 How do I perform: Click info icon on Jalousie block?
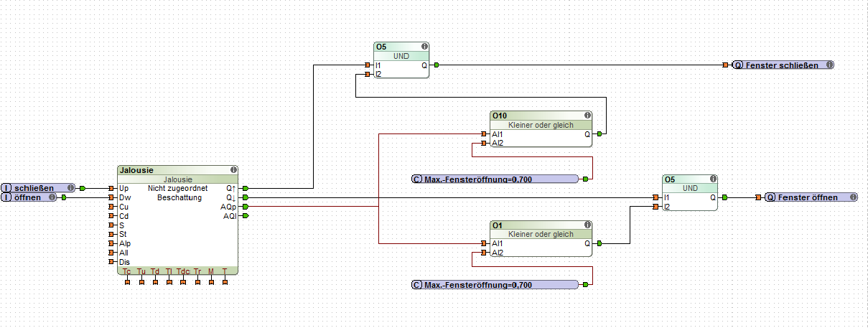click(233, 170)
